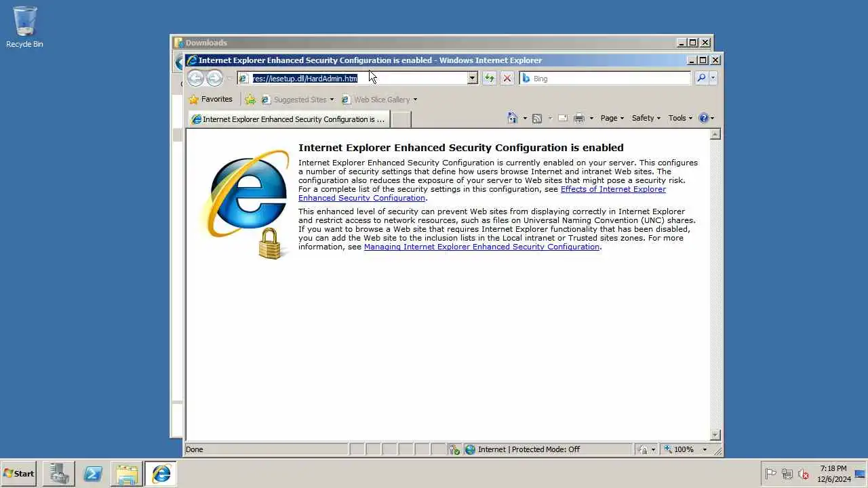868x488 pixels.
Task: Click the 100% zoom level button
Action: pos(679,449)
